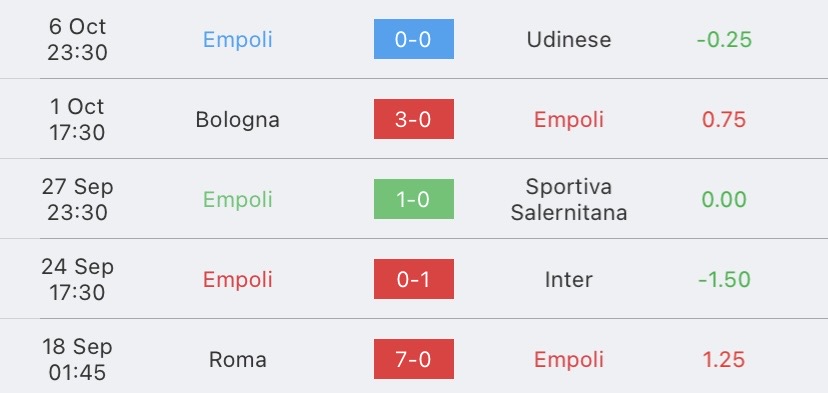This screenshot has height=393, width=828.
Task: Select Empoli in the Udinese match row
Action: (x=238, y=40)
